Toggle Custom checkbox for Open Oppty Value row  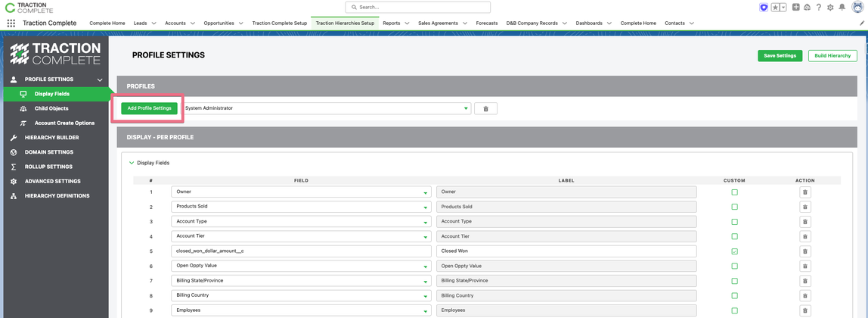pos(735,266)
